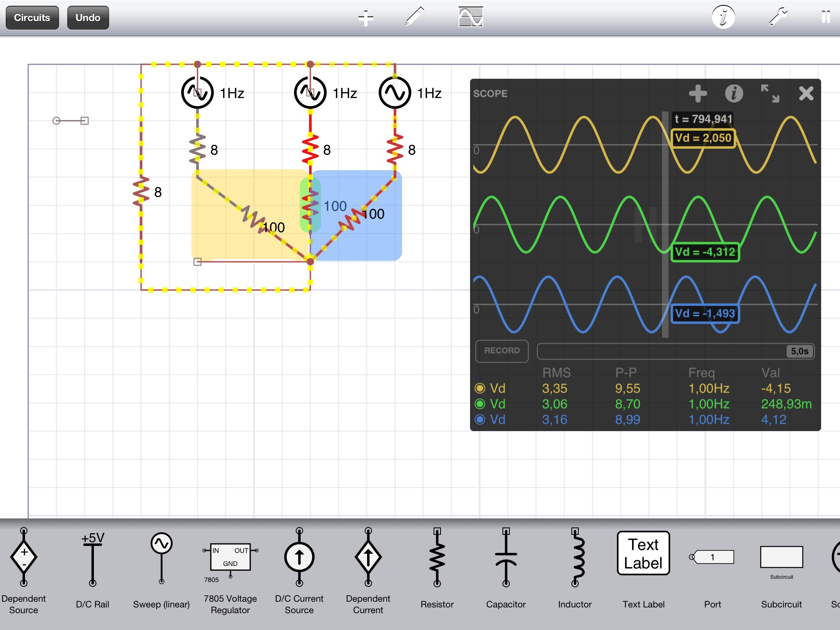Viewport: 840px width, 630px height.
Task: Expand the scope to full screen
Action: click(x=770, y=94)
